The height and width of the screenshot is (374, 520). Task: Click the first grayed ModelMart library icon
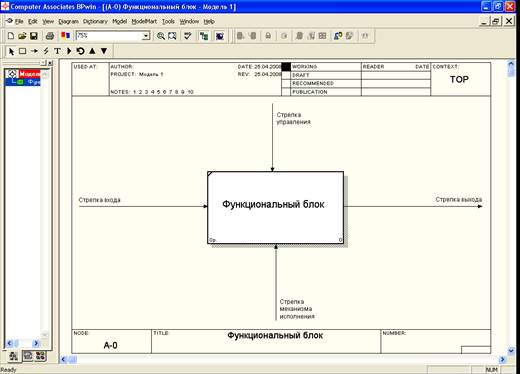coord(240,36)
